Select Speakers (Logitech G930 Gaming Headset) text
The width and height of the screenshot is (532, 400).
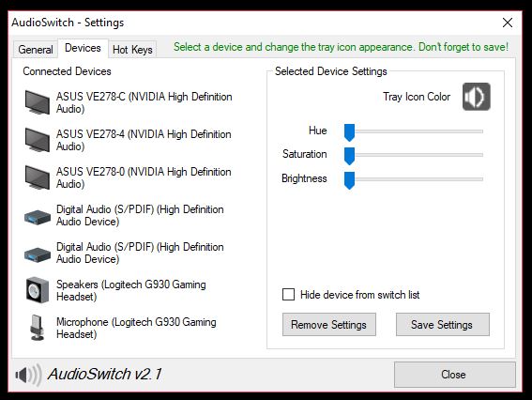pyautogui.click(x=131, y=290)
